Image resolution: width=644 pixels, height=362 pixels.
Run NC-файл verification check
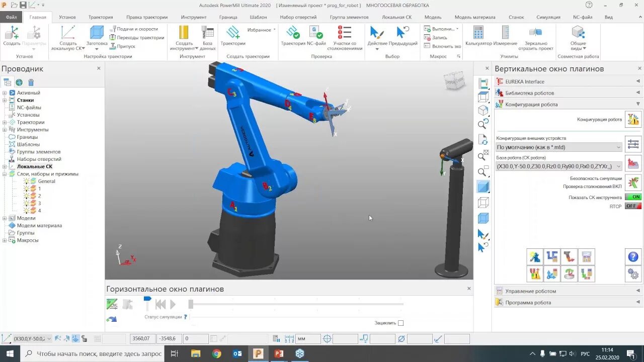pos(316,36)
